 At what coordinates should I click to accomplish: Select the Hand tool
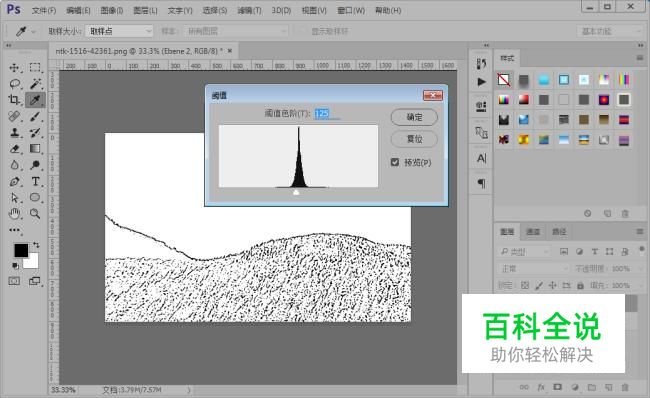click(15, 214)
